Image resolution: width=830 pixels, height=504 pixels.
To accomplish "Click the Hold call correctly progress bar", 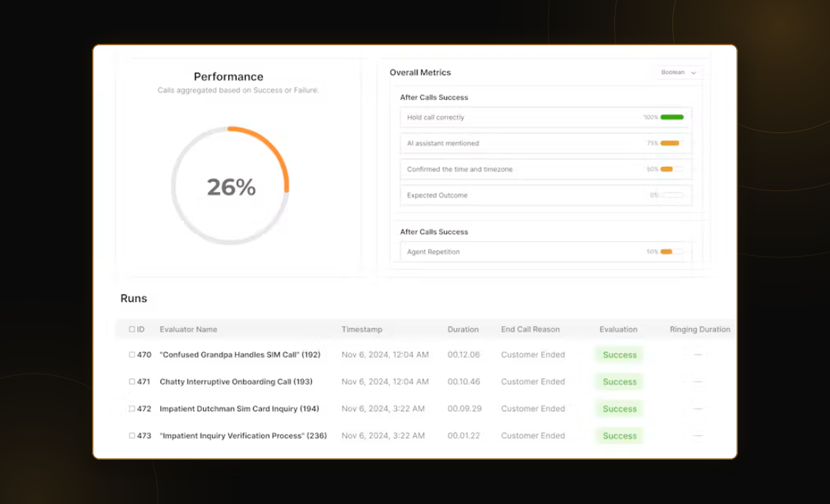I will [x=672, y=117].
